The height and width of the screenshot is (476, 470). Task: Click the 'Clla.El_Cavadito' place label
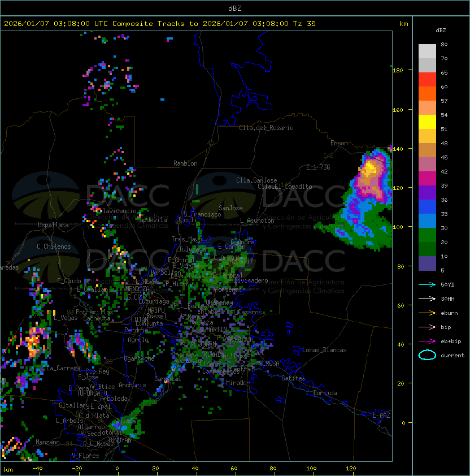(285, 187)
